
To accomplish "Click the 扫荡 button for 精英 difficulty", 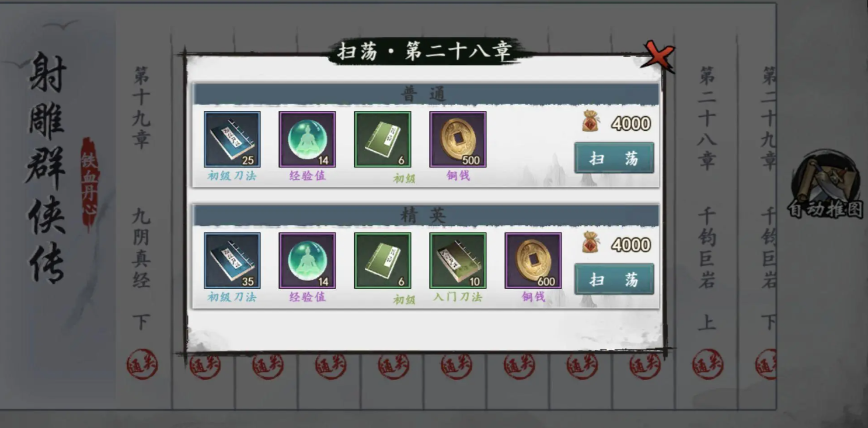I will coord(614,279).
